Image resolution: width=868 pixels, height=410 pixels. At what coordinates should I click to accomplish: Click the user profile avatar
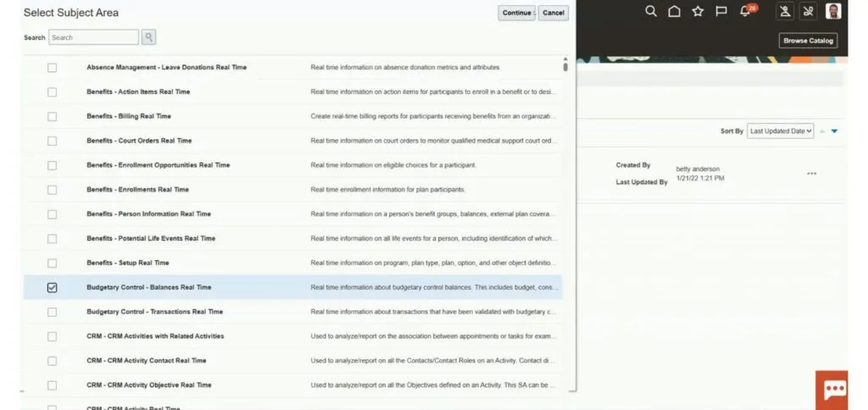pyautogui.click(x=834, y=11)
